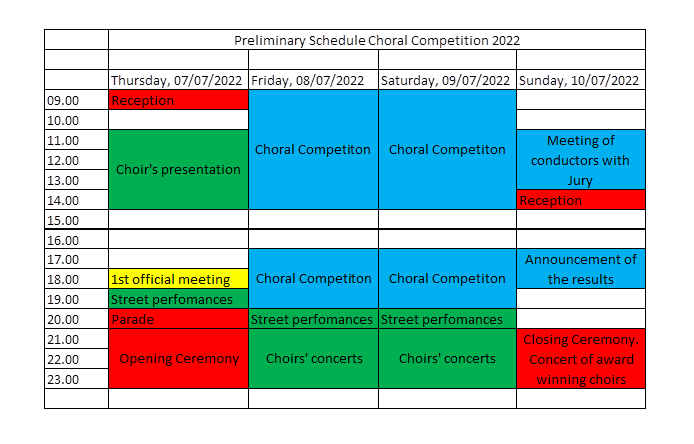
Task: Select Saturday's morning Choral Competiton block
Action: point(447,149)
